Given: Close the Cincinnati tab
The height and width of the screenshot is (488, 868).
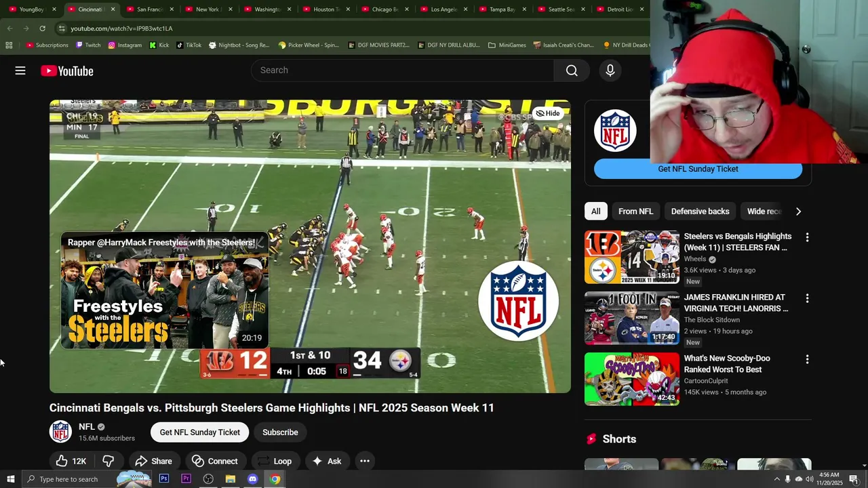Looking at the screenshot, I should point(113,9).
